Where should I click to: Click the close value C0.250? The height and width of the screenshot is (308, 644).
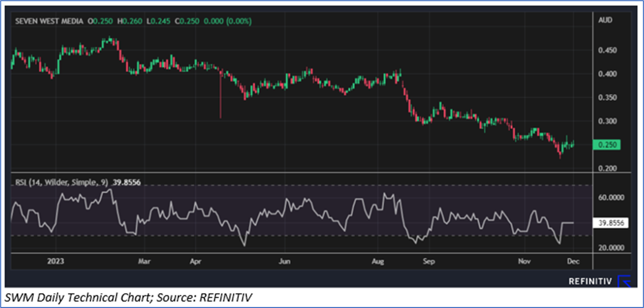point(187,21)
